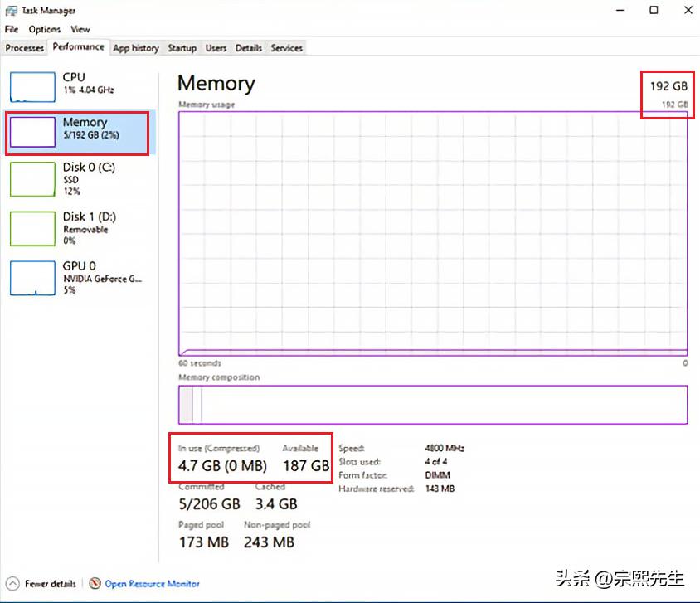Switch to the Services tab
This screenshot has width=700, height=603.
click(287, 48)
